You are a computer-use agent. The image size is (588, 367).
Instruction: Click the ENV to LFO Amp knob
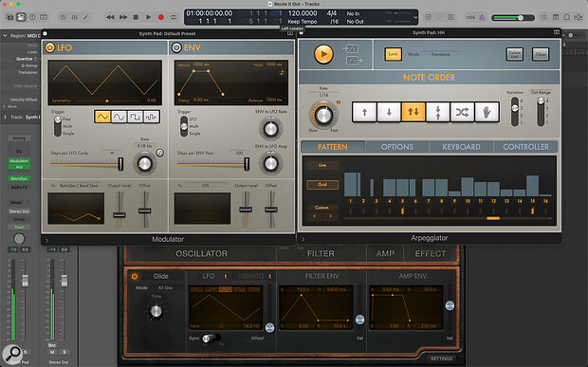[270, 163]
